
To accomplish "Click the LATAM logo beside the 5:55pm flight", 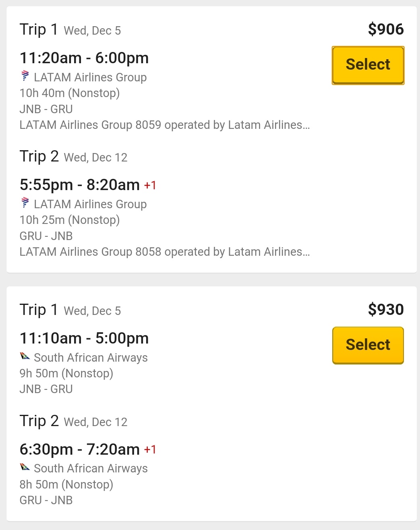I will pyautogui.click(x=25, y=203).
